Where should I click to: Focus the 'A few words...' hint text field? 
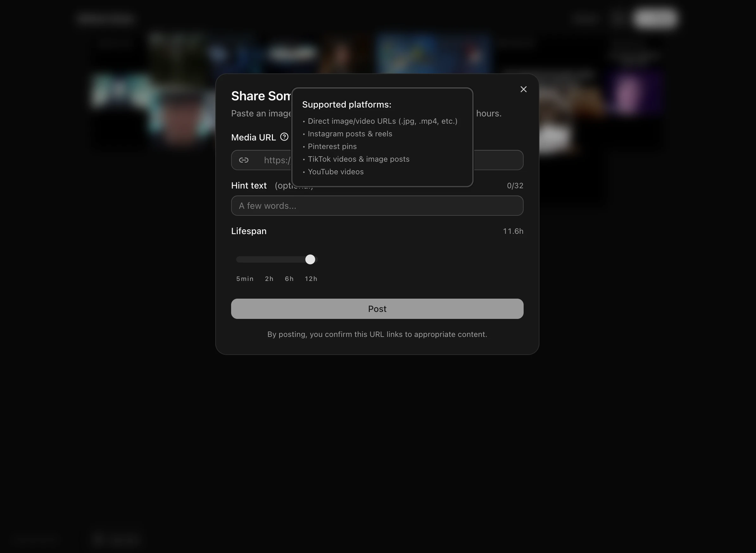tap(377, 206)
